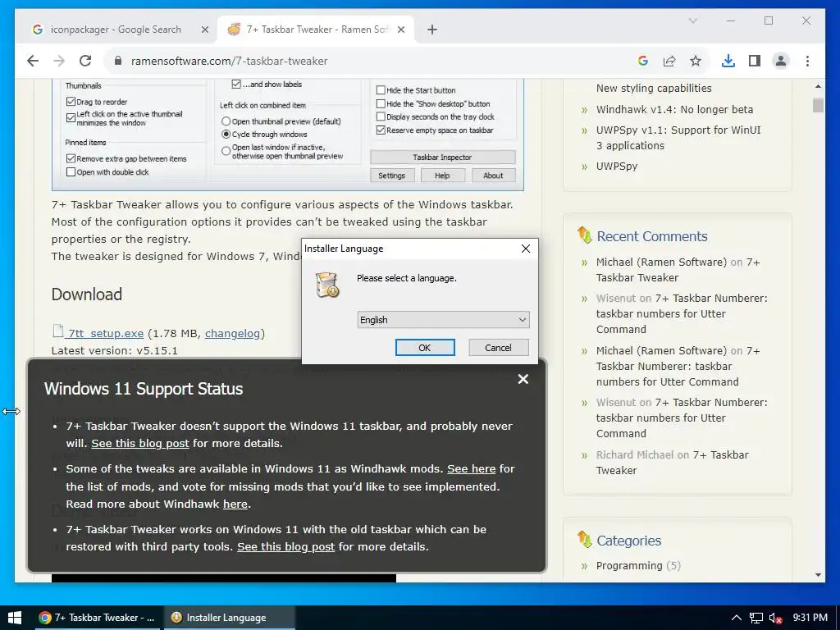Close the iconpackager Google Search tab
This screenshot has height=630, width=840.
[204, 30]
